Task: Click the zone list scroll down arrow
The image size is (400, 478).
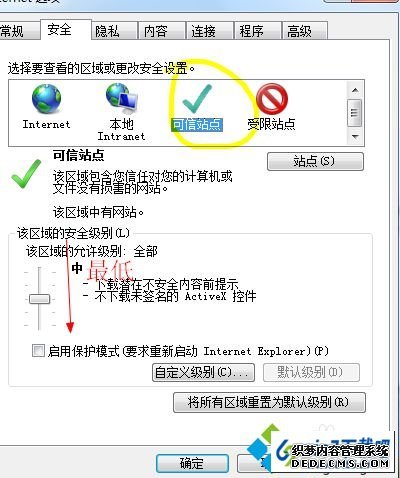Action: (355, 136)
